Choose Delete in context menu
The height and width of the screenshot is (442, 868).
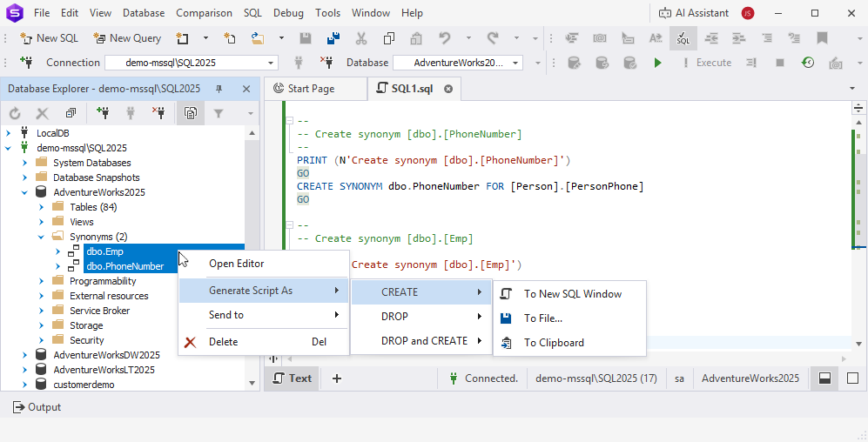(264, 342)
